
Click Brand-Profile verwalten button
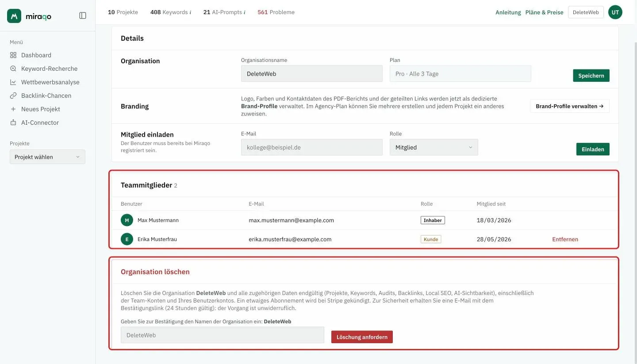(x=570, y=106)
